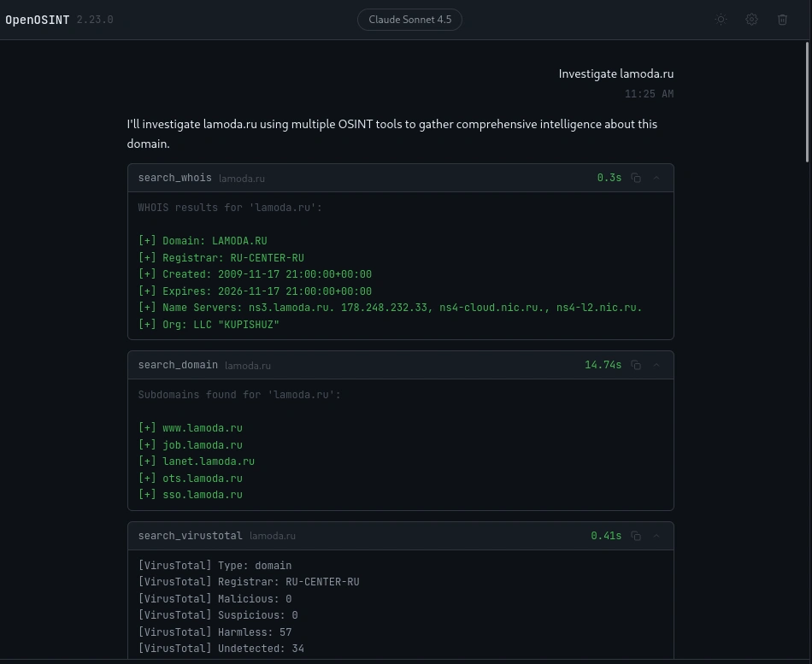Select the user message 'Investigate lamoda.ru'
This screenshot has height=664, width=812.
[615, 73]
